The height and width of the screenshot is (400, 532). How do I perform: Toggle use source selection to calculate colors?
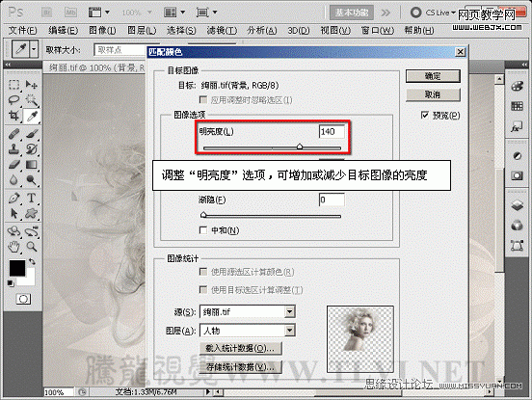203,272
